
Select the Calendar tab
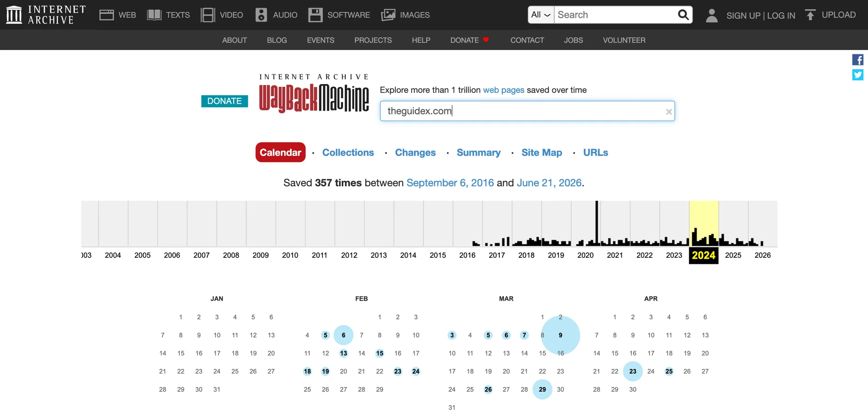pyautogui.click(x=280, y=152)
